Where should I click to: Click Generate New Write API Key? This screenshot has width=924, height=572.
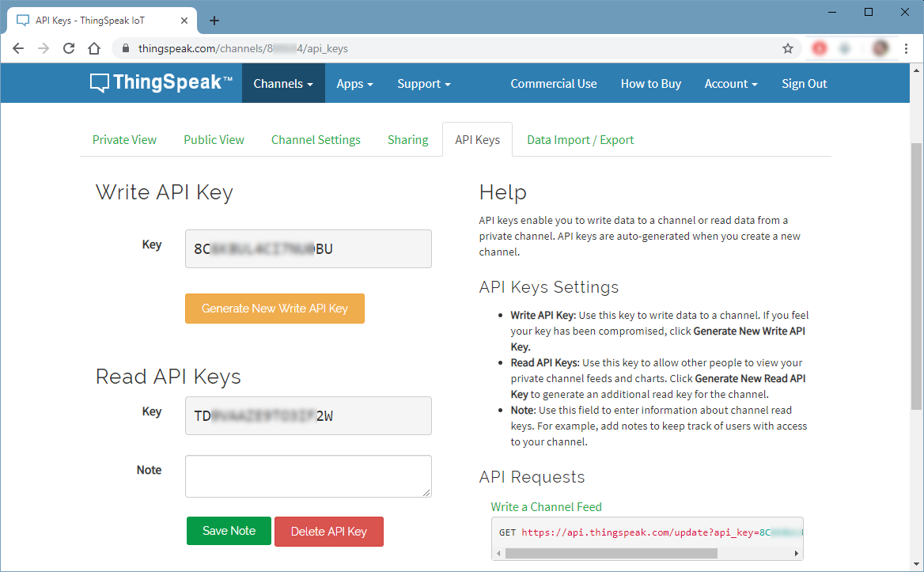tap(275, 308)
